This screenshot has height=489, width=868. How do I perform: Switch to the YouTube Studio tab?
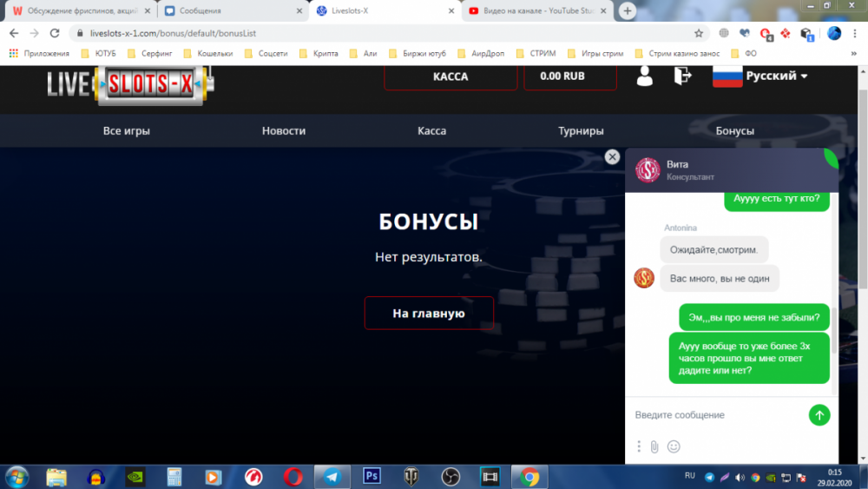537,10
